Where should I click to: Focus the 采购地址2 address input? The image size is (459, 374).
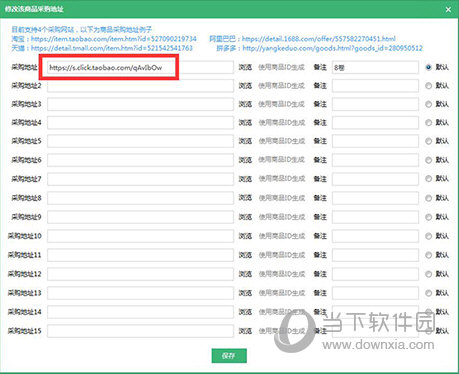click(x=140, y=86)
